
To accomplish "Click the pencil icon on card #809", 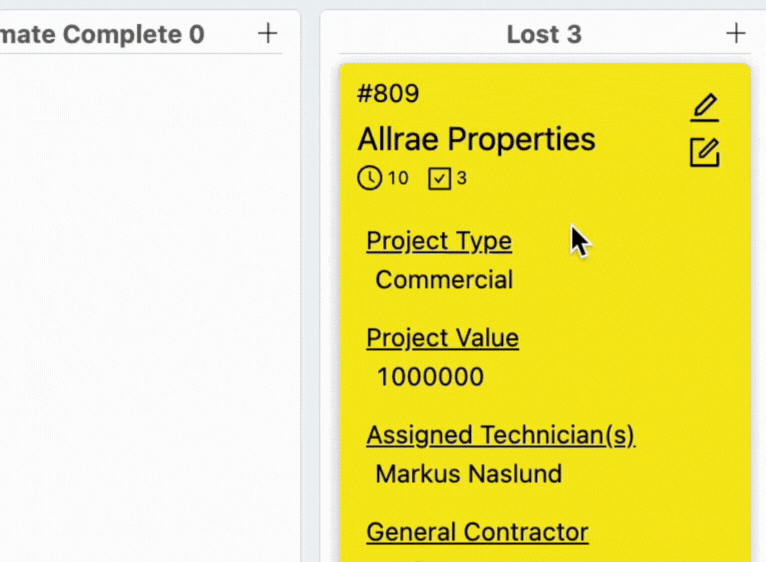I will tap(704, 108).
